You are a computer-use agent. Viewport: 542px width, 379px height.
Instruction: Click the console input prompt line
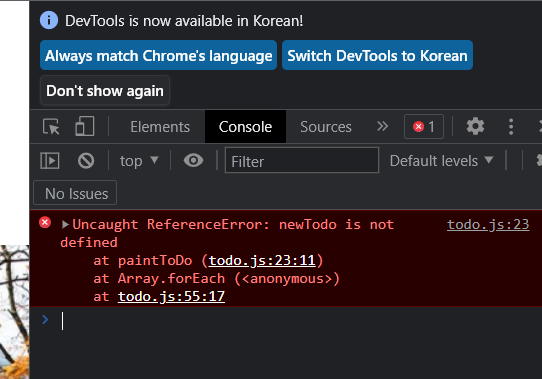pyautogui.click(x=286, y=321)
